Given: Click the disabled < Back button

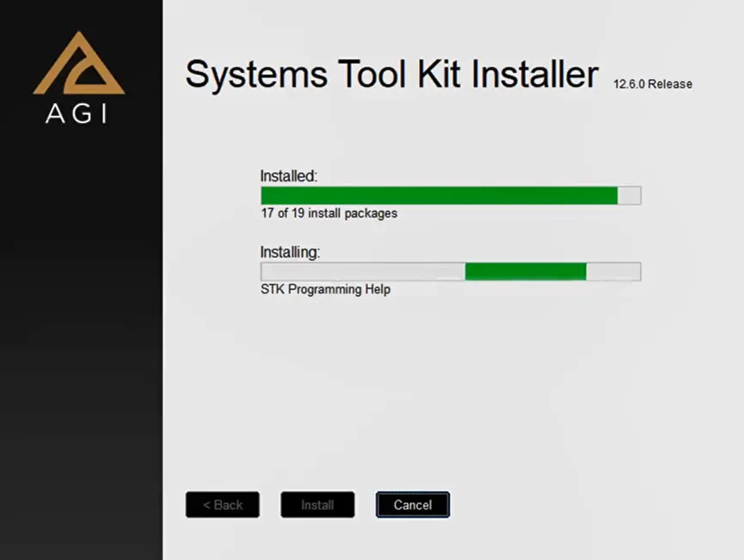Looking at the screenshot, I should (223, 504).
